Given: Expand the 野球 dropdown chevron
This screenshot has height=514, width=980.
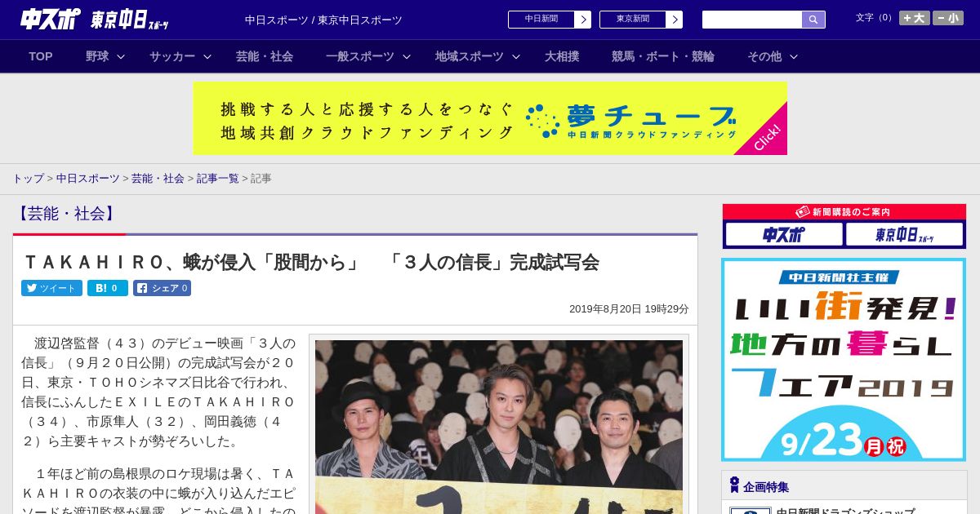Looking at the screenshot, I should click(x=121, y=56).
